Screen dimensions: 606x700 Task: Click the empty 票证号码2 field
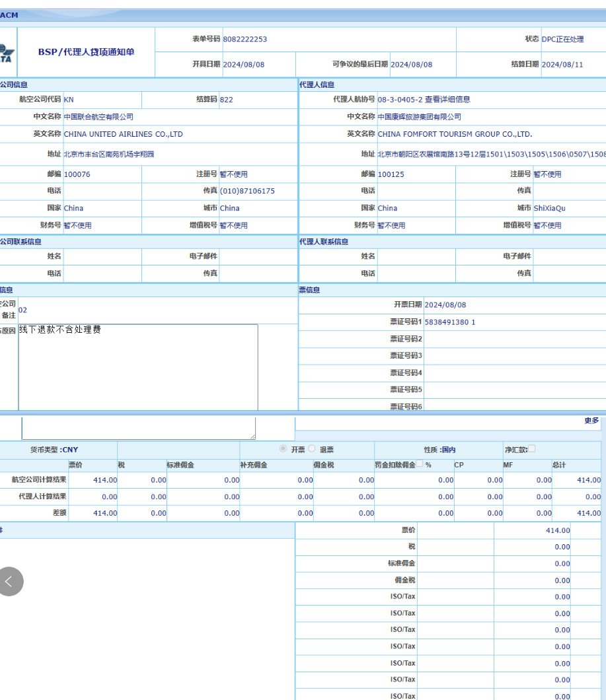(514, 339)
